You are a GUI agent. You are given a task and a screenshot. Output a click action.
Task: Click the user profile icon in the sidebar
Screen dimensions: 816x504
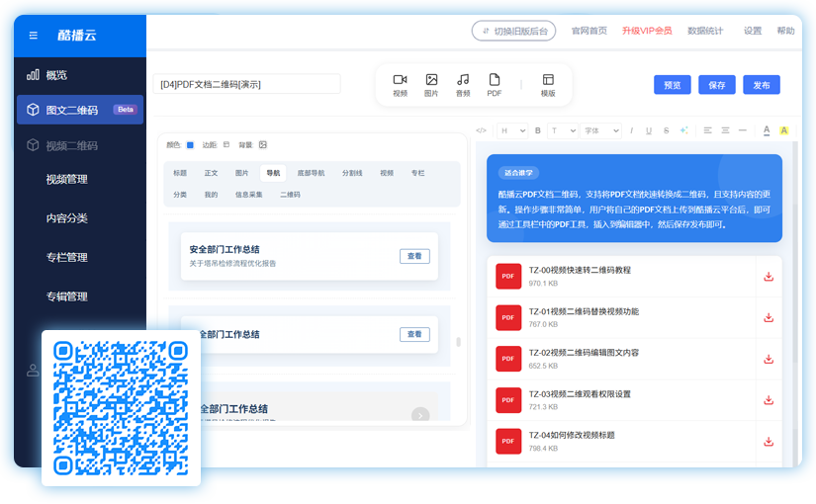33,371
